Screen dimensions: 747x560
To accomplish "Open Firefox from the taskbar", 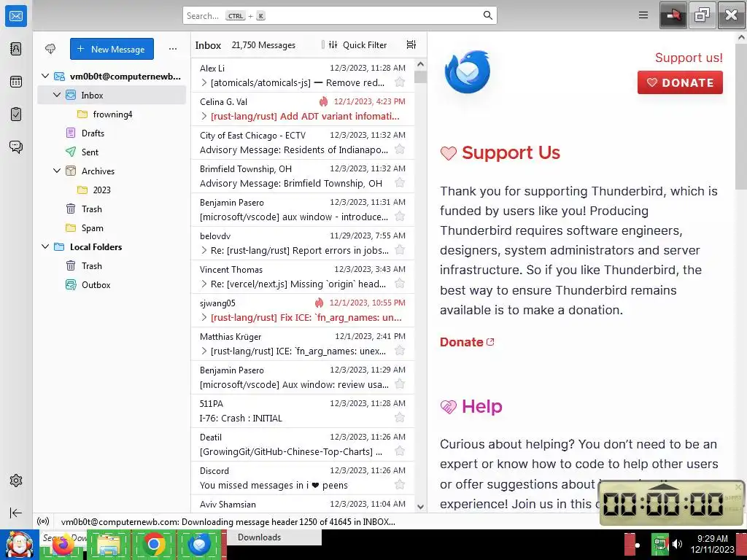I will [62, 545].
